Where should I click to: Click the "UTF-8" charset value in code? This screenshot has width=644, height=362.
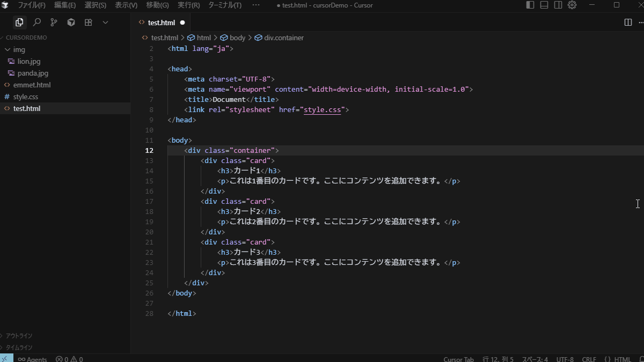[256, 79]
